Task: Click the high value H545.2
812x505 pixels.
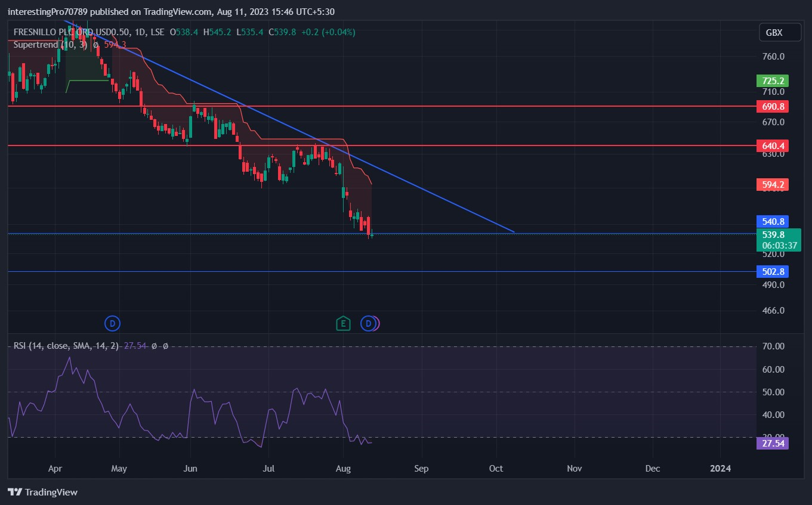Action: (x=218, y=32)
